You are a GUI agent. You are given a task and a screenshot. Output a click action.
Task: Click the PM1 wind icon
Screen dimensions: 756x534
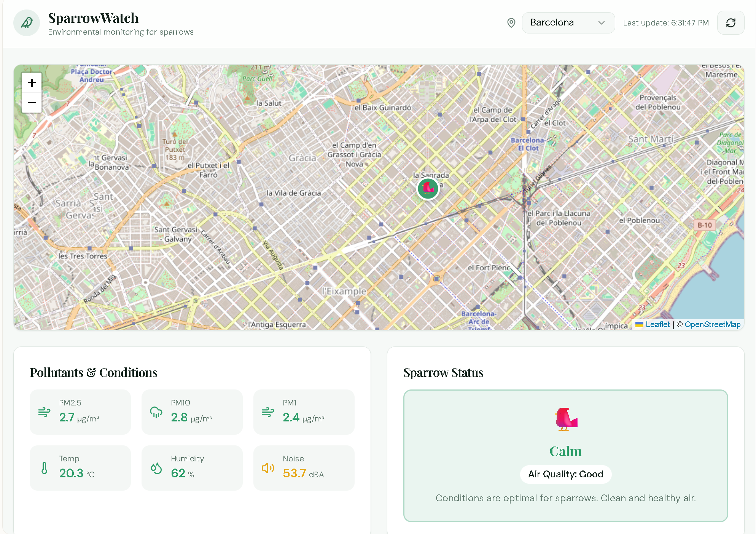[x=268, y=412]
